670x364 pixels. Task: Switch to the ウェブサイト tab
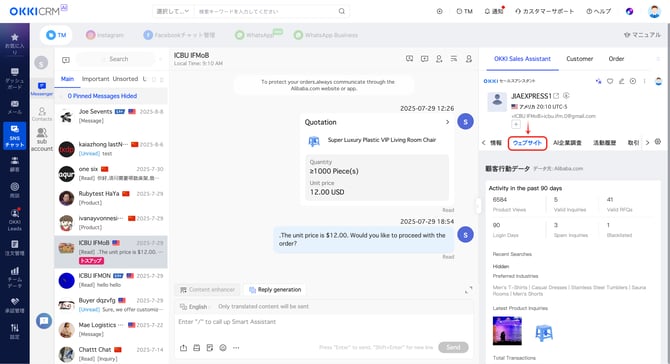click(527, 143)
